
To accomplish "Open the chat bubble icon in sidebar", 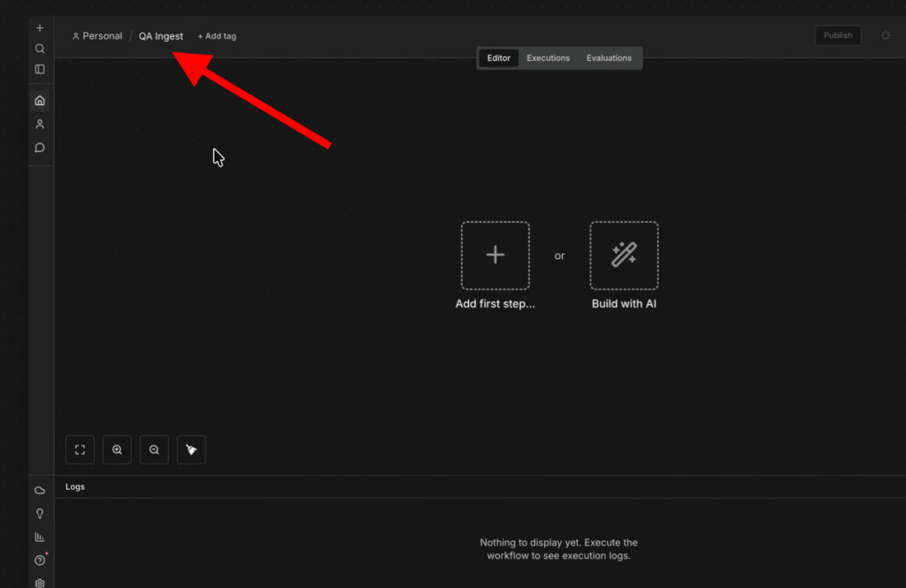I will click(40, 148).
